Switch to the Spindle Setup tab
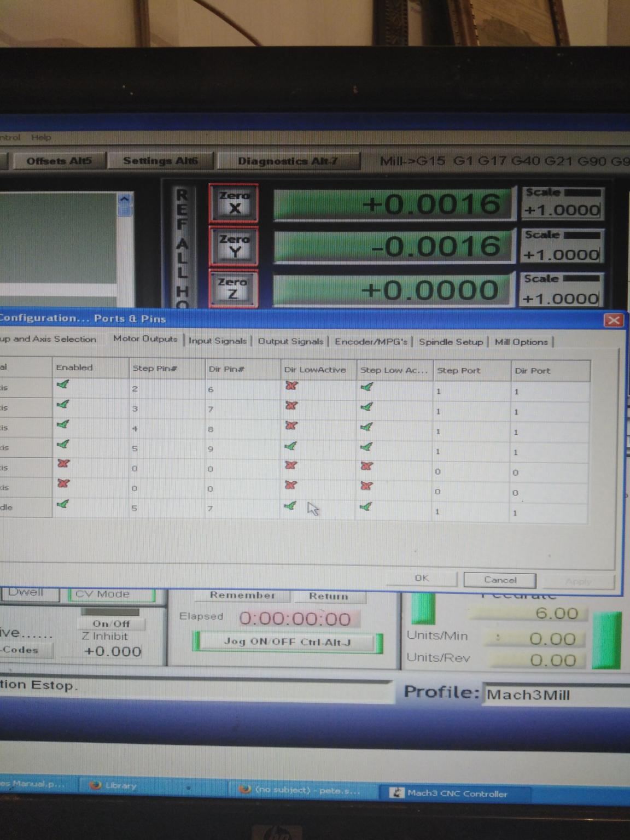Screen dimensions: 630x840 451,342
